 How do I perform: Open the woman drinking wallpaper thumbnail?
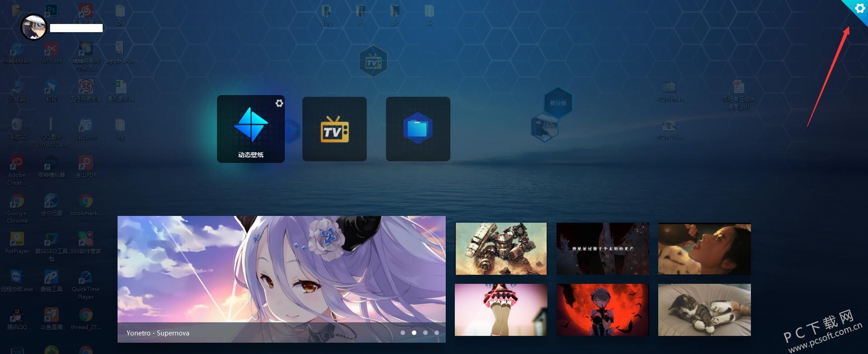point(704,249)
